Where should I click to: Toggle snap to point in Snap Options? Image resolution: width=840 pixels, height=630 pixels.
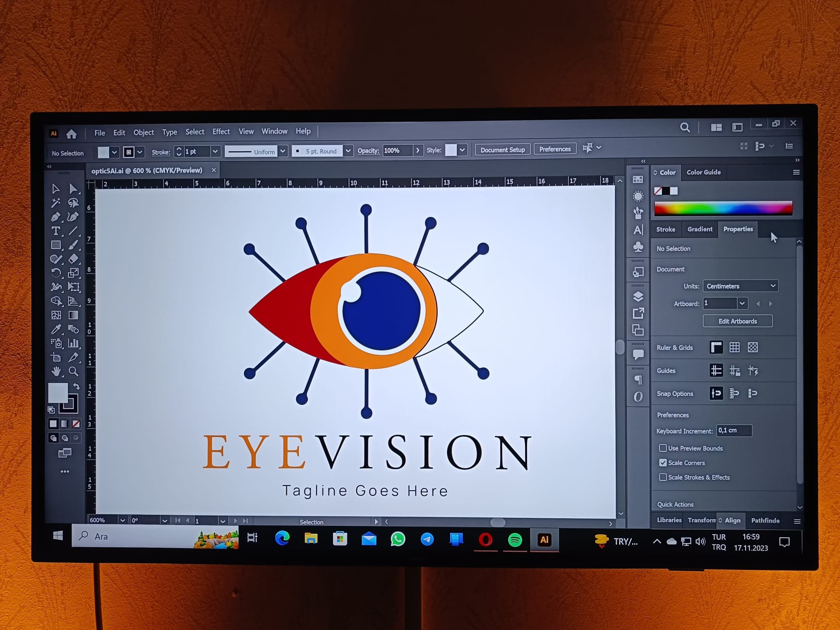tap(716, 394)
